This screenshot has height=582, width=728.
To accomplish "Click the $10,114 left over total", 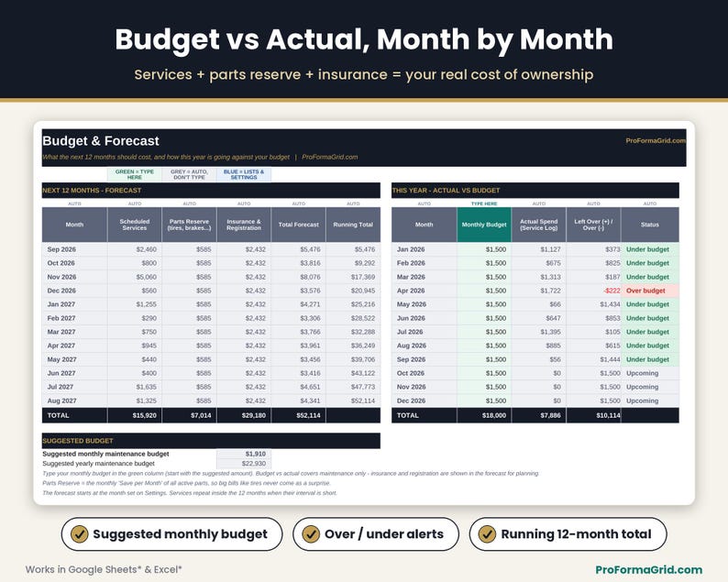I will [593, 415].
